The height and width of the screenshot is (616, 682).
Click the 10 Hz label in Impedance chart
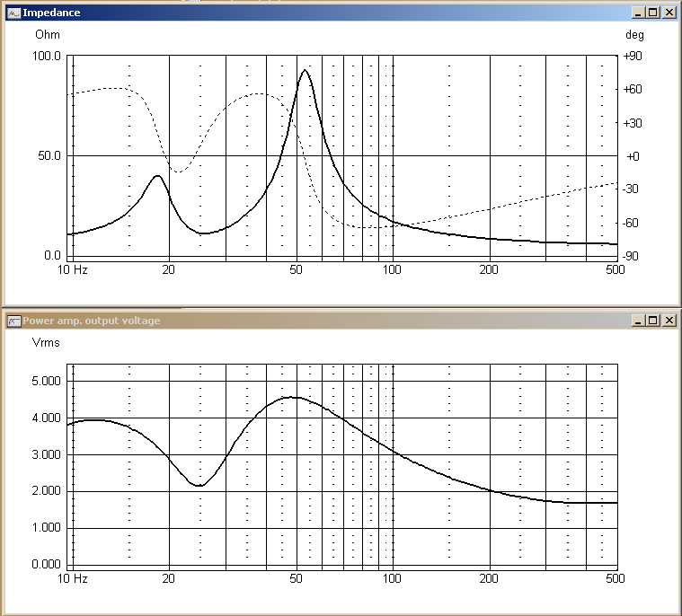(x=73, y=270)
